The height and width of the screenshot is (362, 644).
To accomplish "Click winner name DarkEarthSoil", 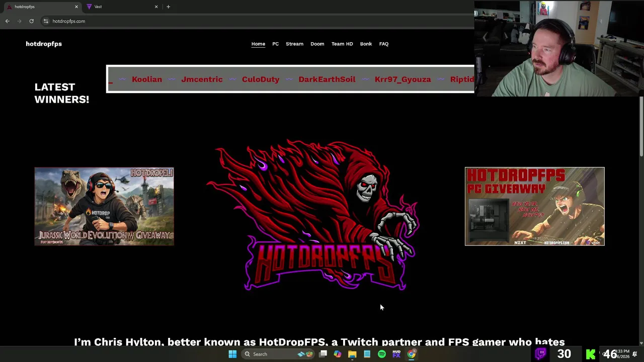I will coord(327,79).
